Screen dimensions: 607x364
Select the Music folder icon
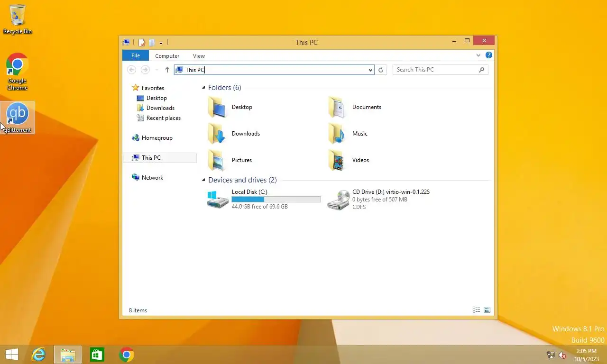tap(337, 134)
